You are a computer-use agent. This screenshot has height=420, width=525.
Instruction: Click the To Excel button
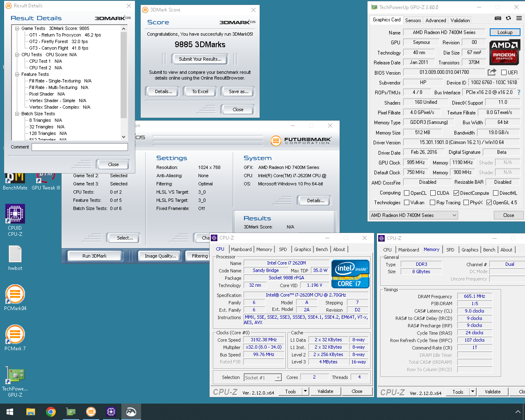click(x=200, y=91)
